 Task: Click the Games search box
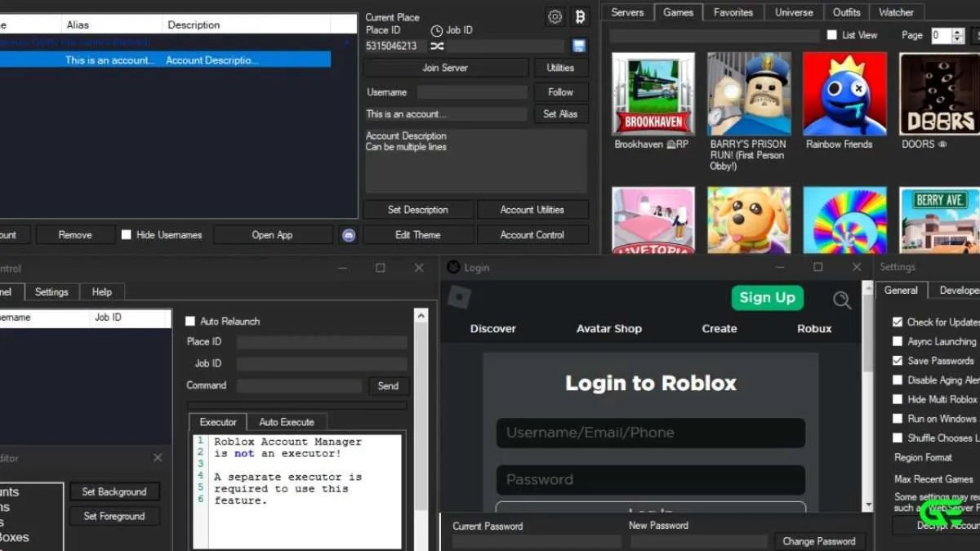[715, 36]
